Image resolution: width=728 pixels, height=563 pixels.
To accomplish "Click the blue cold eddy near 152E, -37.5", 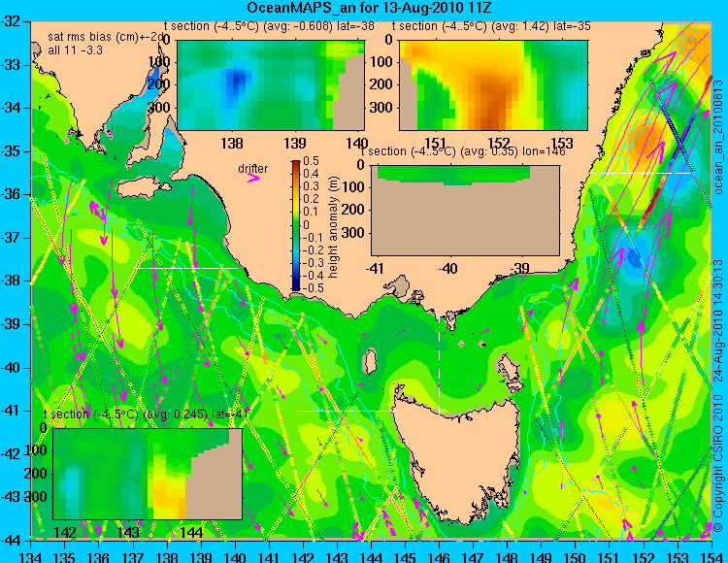I will (x=634, y=255).
